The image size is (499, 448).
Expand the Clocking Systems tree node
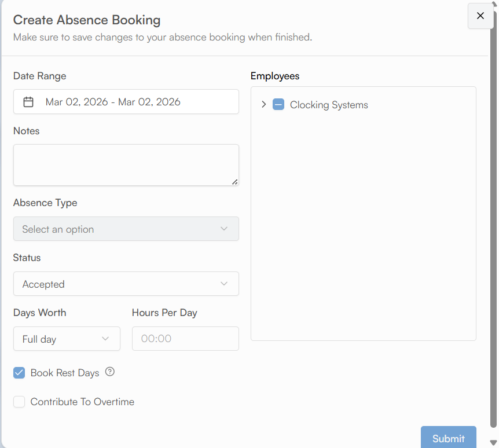[264, 105]
